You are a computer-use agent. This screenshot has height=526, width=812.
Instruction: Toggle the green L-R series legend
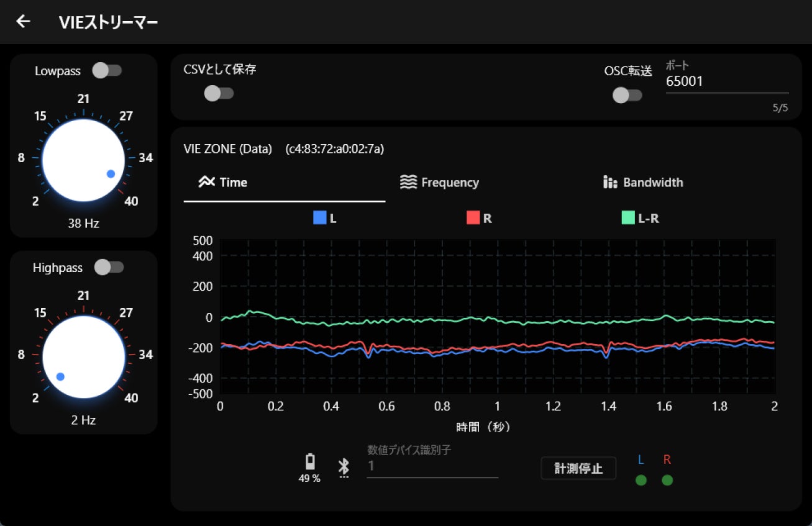(641, 218)
